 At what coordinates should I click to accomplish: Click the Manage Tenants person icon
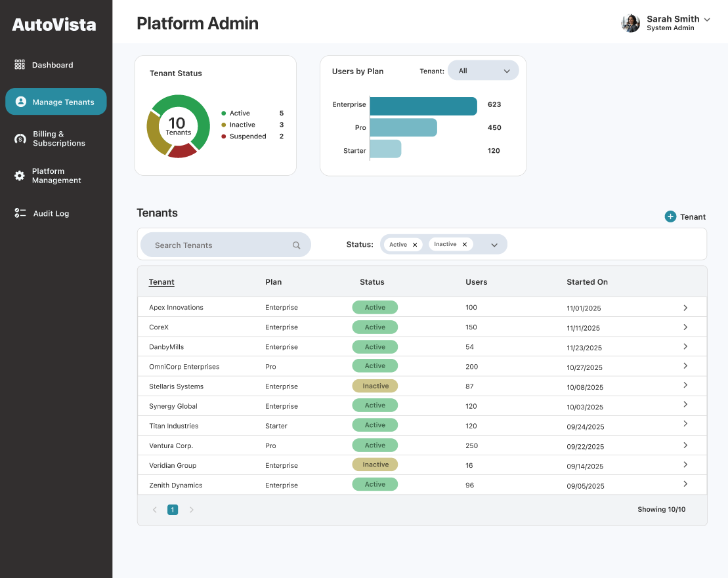pos(20,102)
